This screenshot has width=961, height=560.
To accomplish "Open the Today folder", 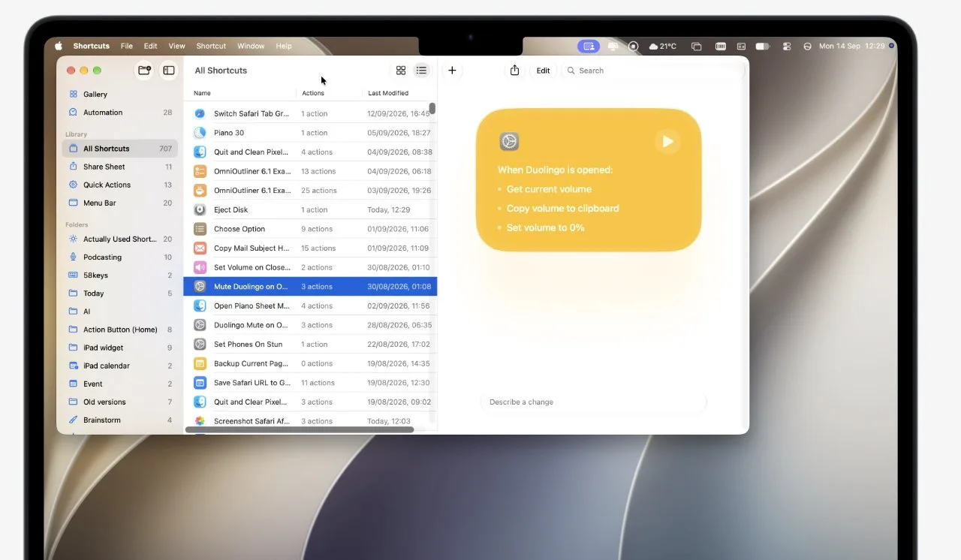I will click(120, 294).
